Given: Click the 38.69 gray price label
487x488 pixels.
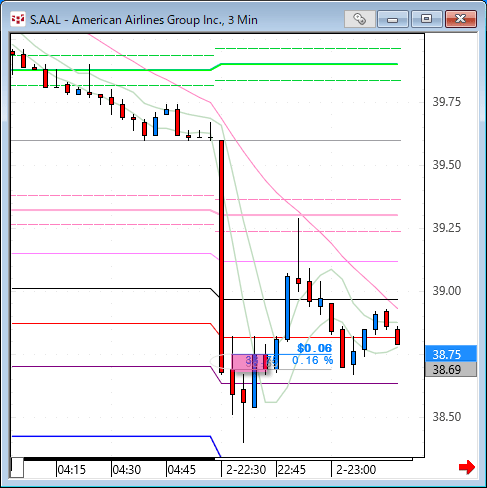Looking at the screenshot, I should (451, 369).
